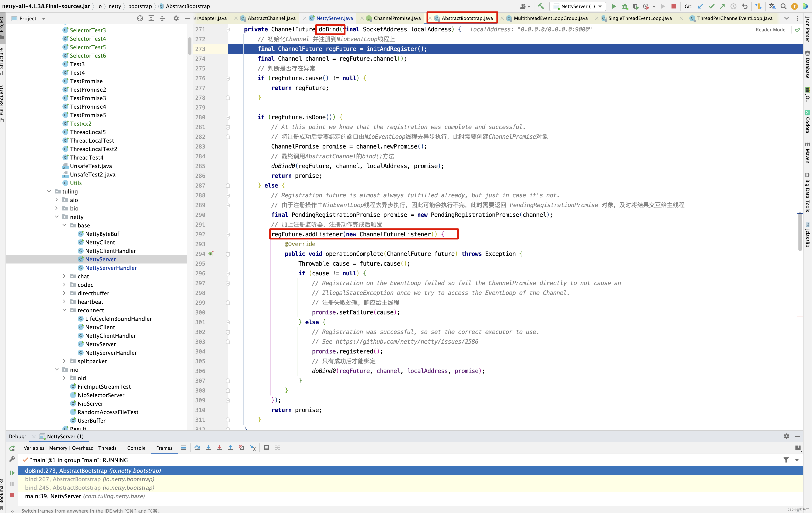Click the red Stop icon in top toolbar
812x513 pixels.
point(673,6)
